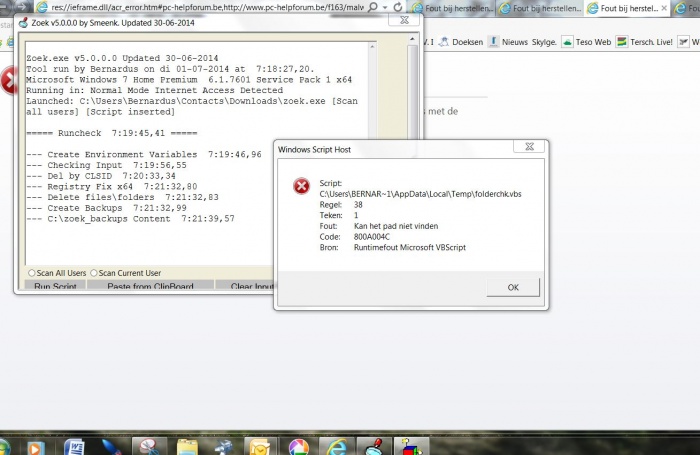Open Picasa from the taskbar

[x=298, y=447]
